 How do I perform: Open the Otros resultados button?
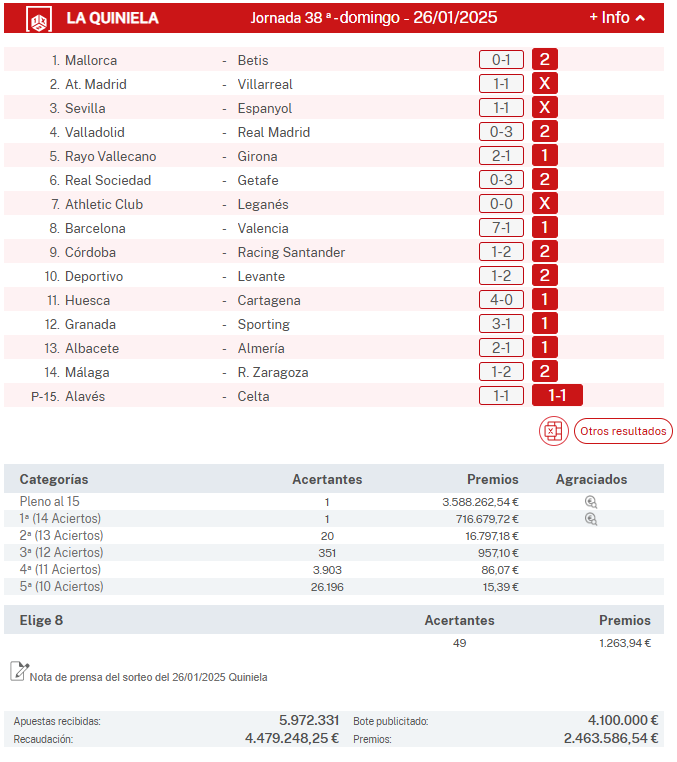coord(623,432)
